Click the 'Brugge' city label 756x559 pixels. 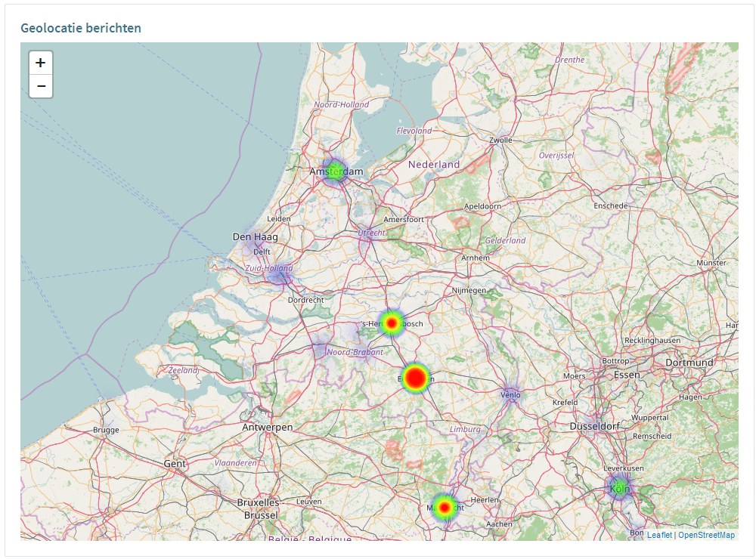click(x=106, y=430)
